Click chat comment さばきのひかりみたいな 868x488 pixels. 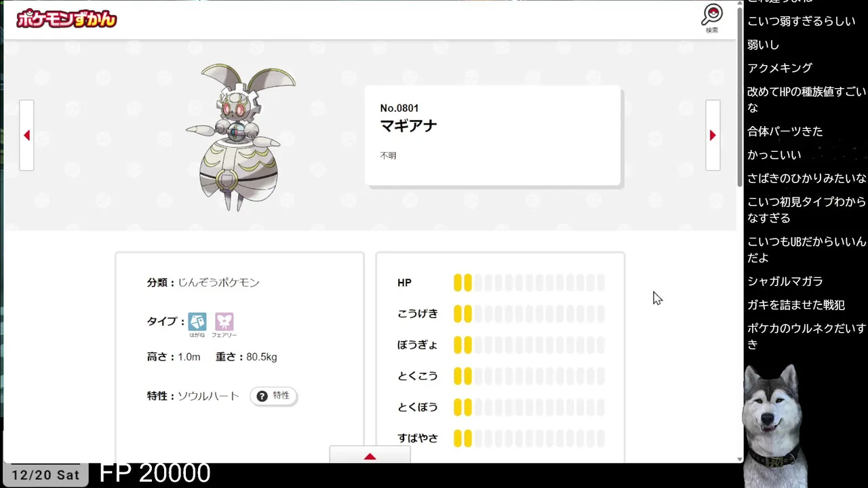point(807,178)
